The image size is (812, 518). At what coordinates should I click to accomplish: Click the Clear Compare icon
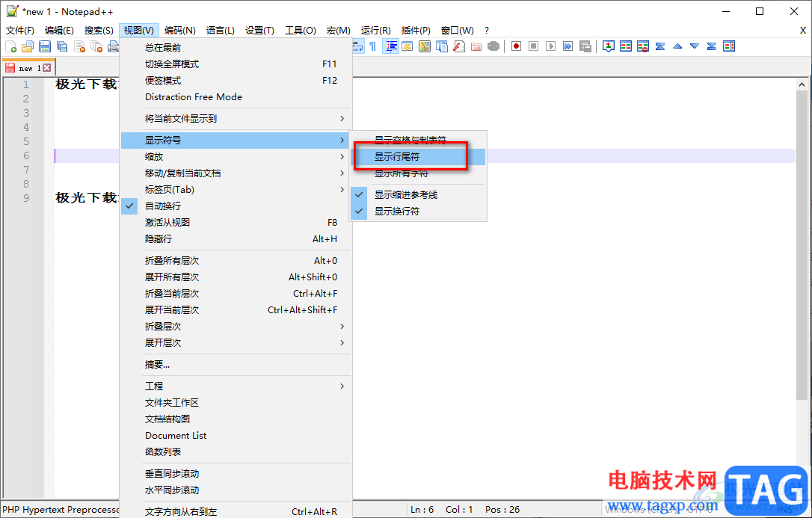click(643, 46)
